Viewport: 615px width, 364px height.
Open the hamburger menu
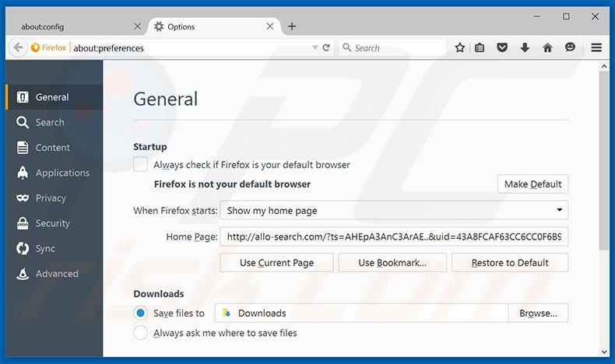596,47
